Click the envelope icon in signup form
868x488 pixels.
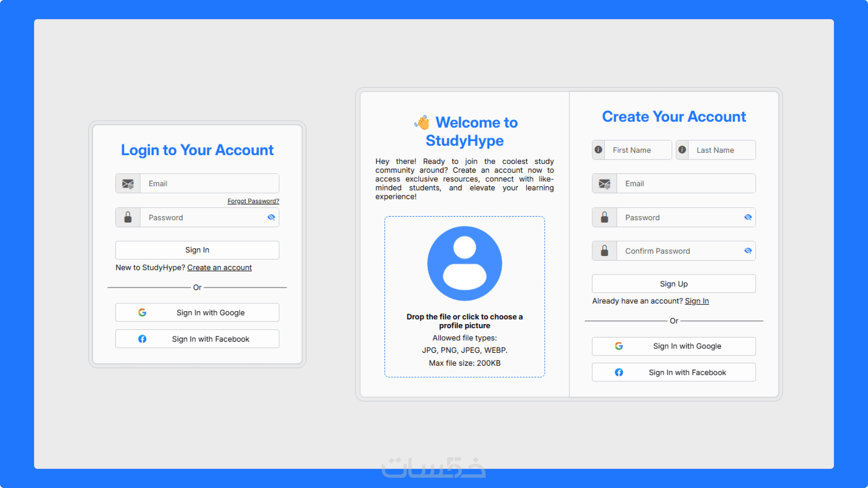tap(604, 183)
